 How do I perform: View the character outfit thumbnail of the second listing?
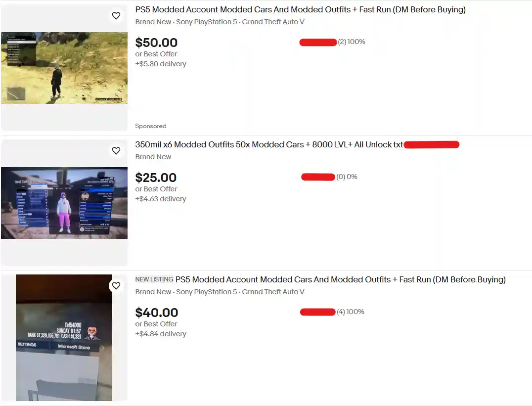(x=64, y=203)
